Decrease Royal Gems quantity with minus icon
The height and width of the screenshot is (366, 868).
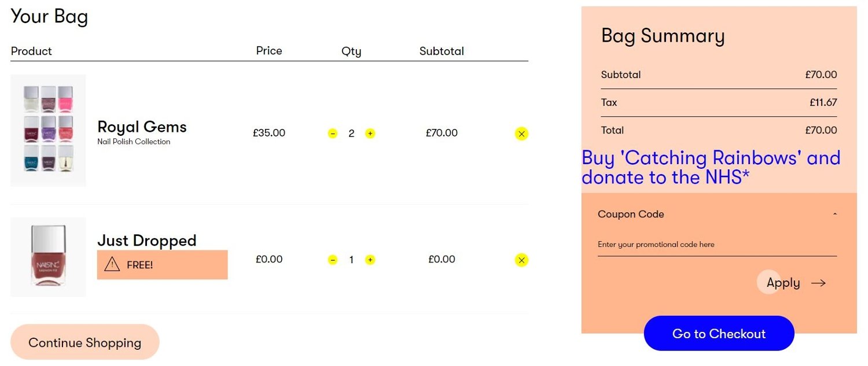click(x=333, y=134)
